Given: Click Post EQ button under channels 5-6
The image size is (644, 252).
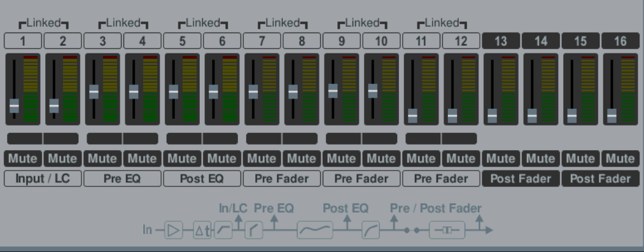Looking at the screenshot, I should click(202, 179).
